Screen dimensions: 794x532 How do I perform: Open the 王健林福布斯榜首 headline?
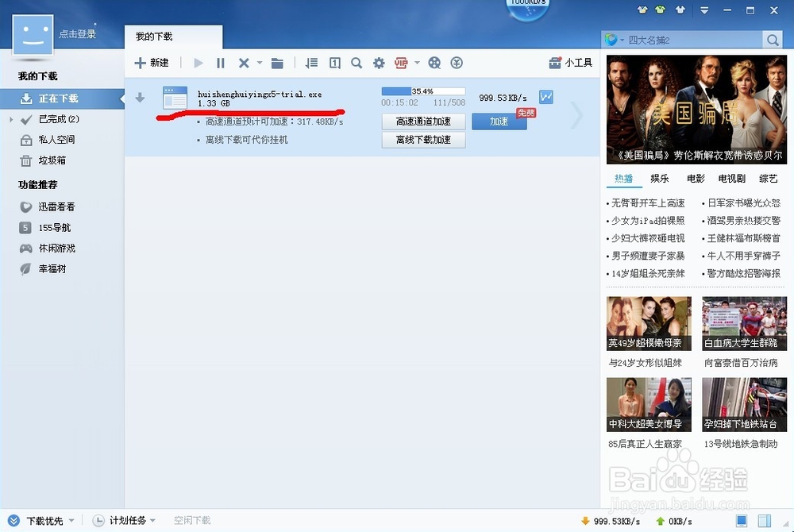pos(744,238)
